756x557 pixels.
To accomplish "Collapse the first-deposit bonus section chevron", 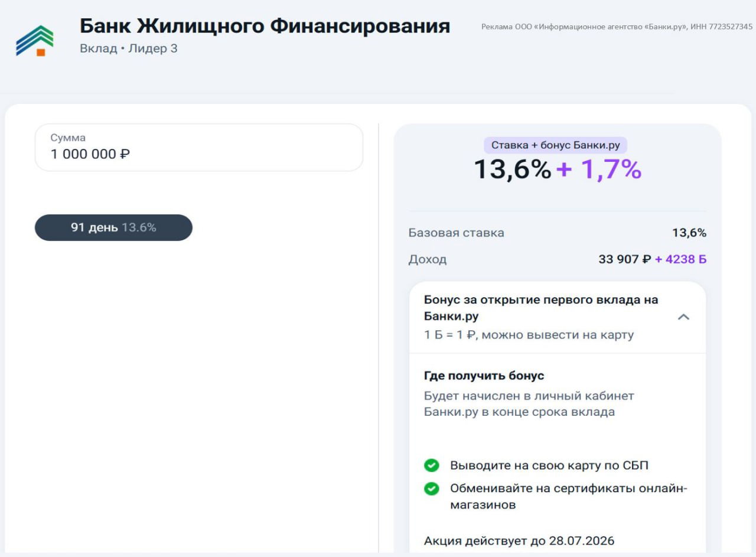I will [x=683, y=317].
